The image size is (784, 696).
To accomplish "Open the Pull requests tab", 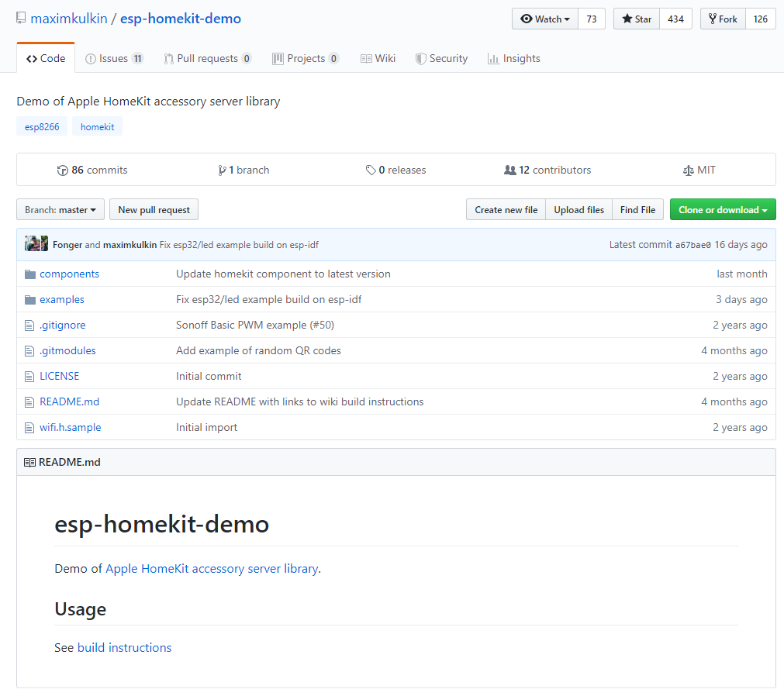I will click(208, 58).
